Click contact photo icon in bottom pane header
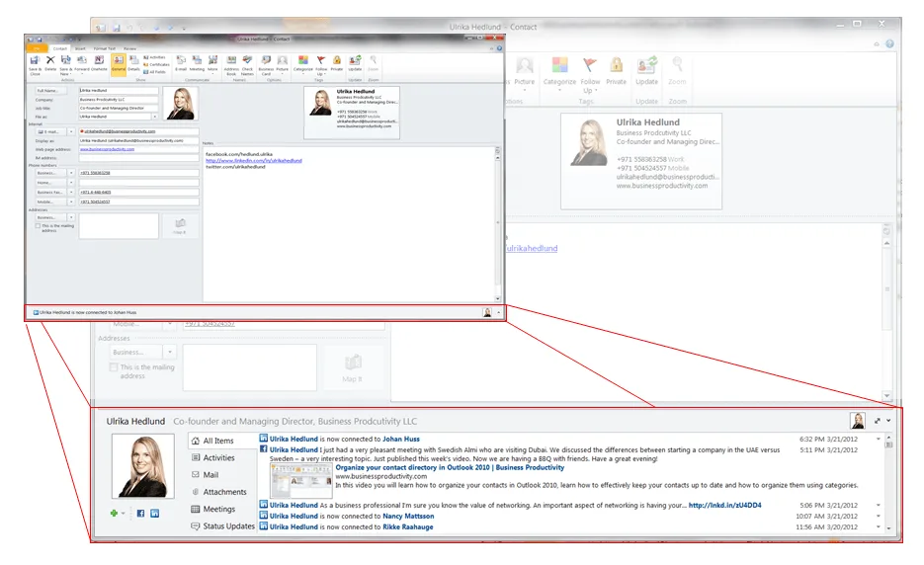This screenshot has width=924, height=565. (858, 421)
